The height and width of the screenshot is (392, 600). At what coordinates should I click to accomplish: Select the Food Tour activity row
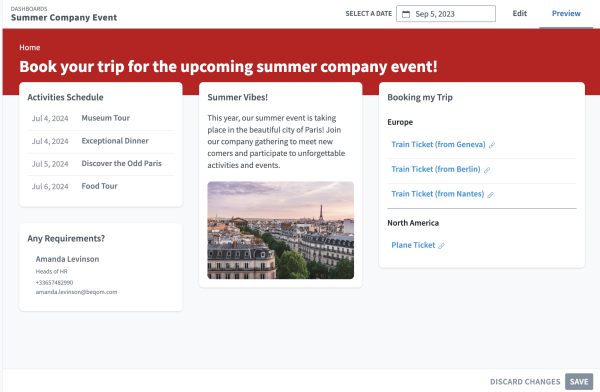point(101,186)
